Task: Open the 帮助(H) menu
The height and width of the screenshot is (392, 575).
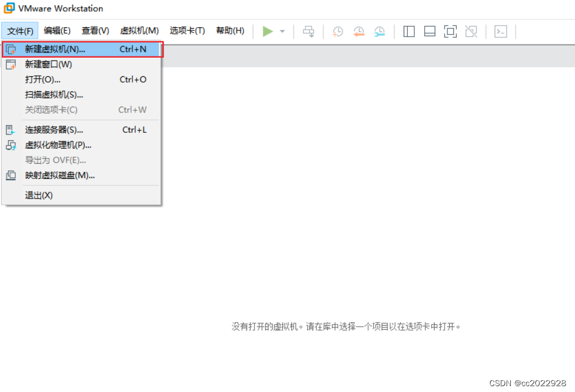Action: tap(230, 31)
